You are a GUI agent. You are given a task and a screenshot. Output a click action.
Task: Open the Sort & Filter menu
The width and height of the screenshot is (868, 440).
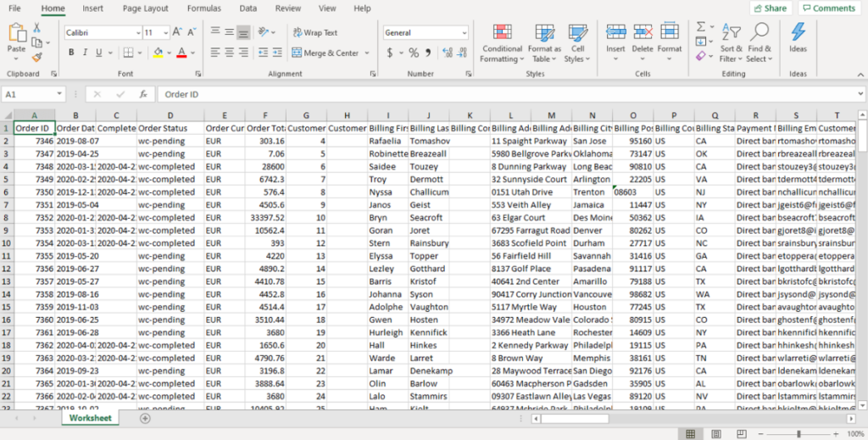[x=732, y=43]
